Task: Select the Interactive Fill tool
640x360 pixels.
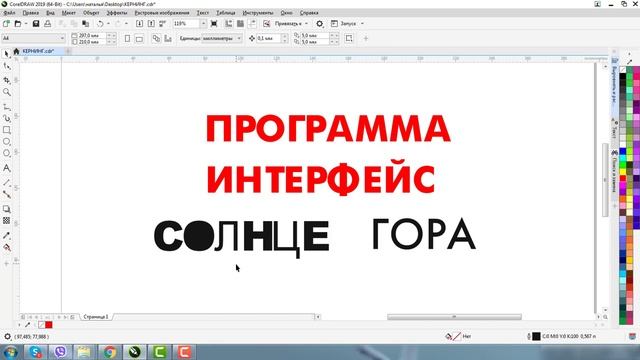Action: (x=7, y=247)
